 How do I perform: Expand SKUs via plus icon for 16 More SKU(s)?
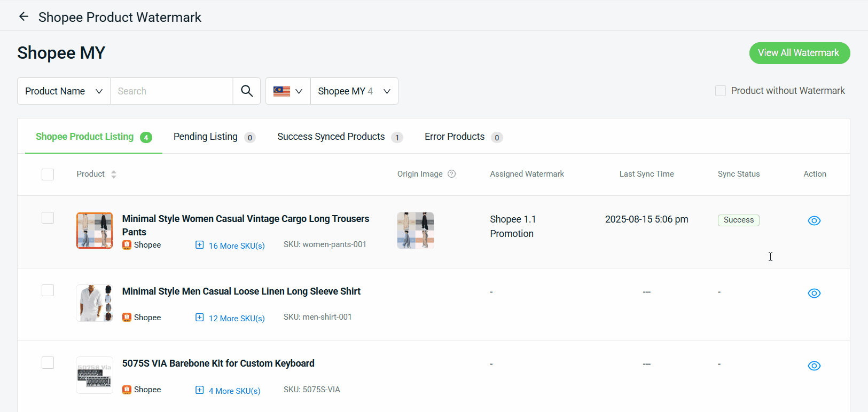click(x=199, y=245)
